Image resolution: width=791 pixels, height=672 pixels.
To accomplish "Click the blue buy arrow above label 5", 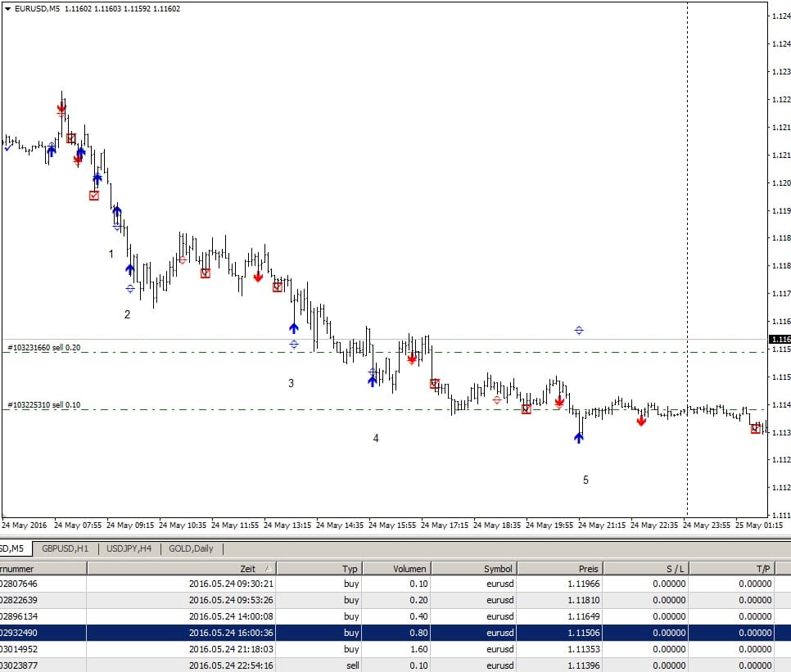I will [x=579, y=437].
